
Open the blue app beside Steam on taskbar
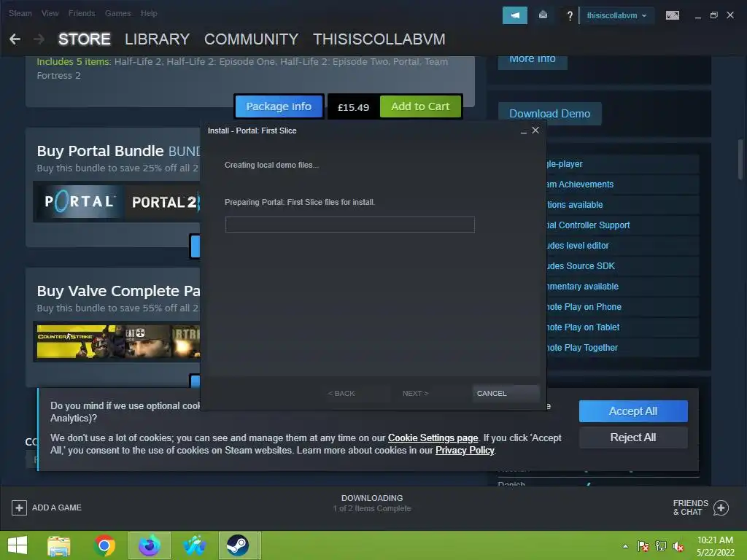(x=194, y=545)
